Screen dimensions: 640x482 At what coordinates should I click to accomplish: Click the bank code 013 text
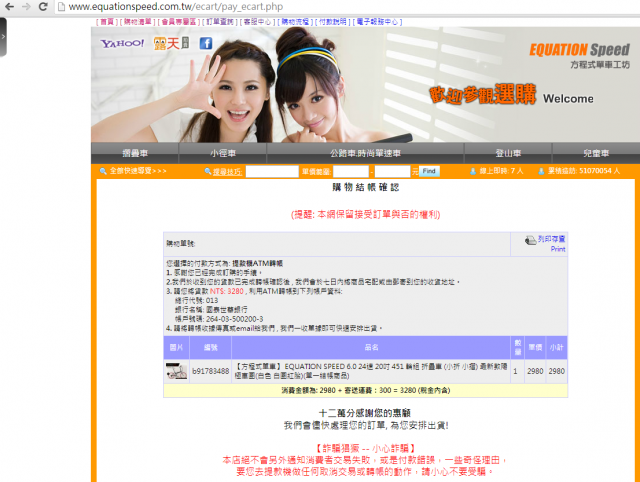(212, 300)
